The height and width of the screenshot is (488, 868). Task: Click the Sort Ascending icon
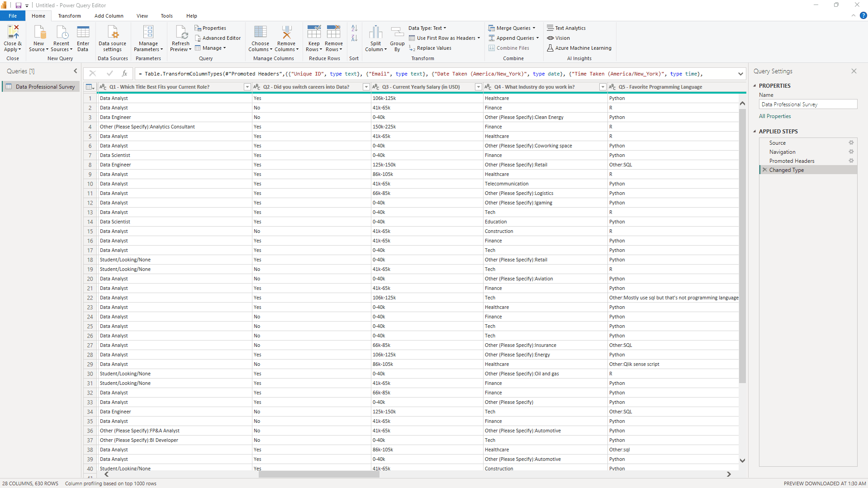tap(354, 28)
